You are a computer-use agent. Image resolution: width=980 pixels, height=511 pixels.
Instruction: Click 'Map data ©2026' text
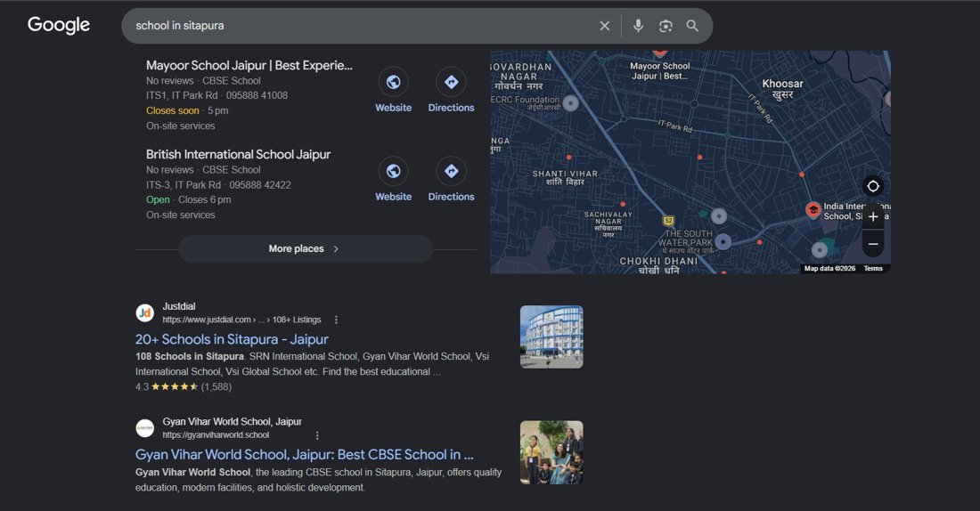tap(829, 269)
